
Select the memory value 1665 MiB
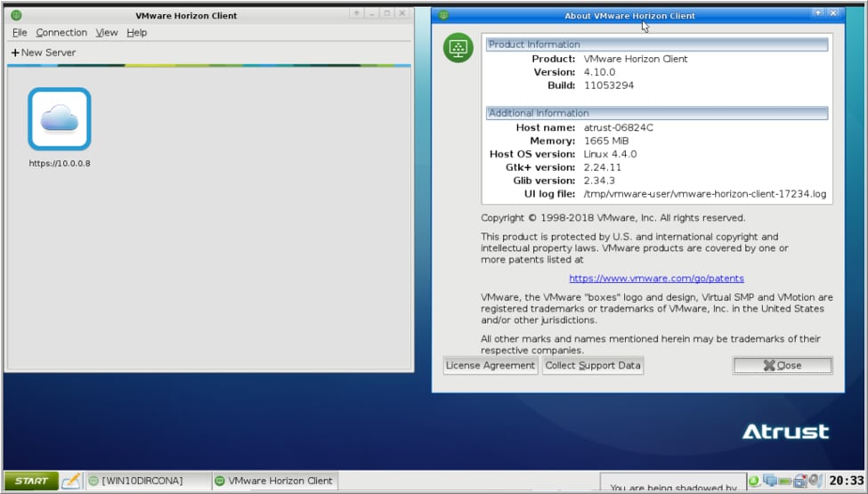606,141
